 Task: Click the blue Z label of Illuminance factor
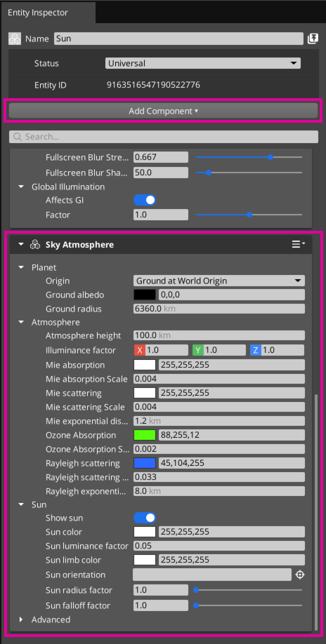[x=255, y=350]
